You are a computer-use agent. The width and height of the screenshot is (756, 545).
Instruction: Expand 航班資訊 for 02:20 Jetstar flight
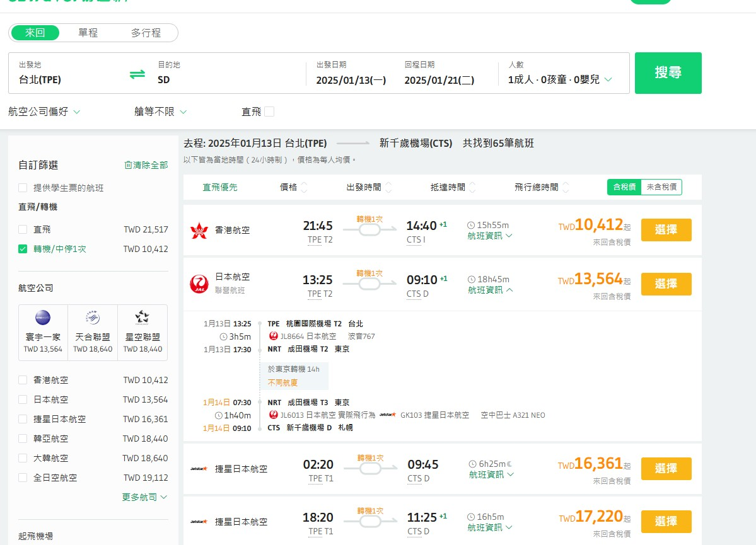coord(491,474)
